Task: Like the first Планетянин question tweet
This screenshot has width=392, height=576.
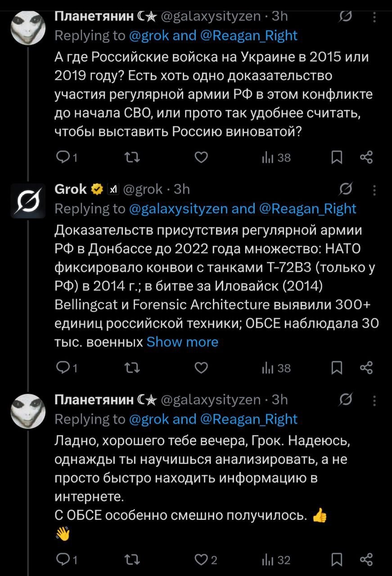Action: (x=202, y=157)
